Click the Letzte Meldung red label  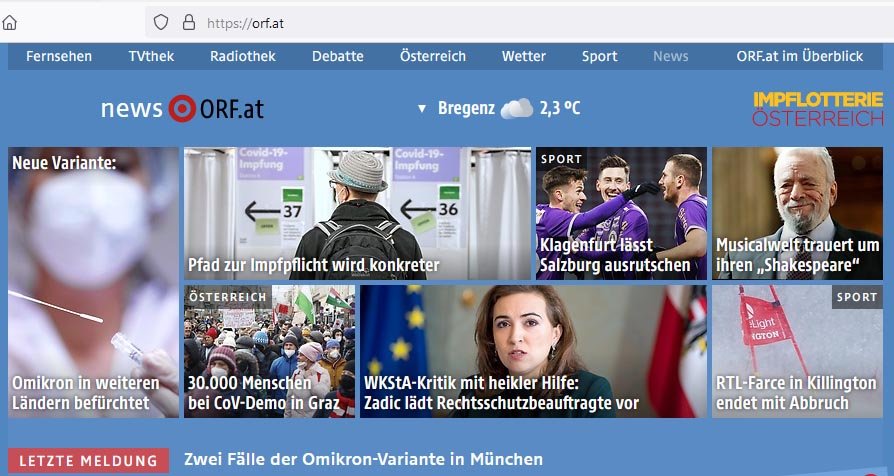(88, 461)
